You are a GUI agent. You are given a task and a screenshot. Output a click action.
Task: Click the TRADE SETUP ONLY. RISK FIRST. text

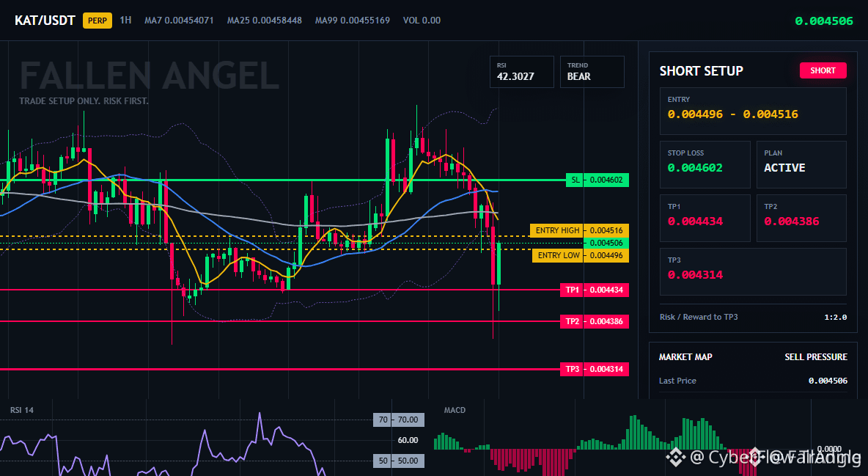(x=84, y=101)
